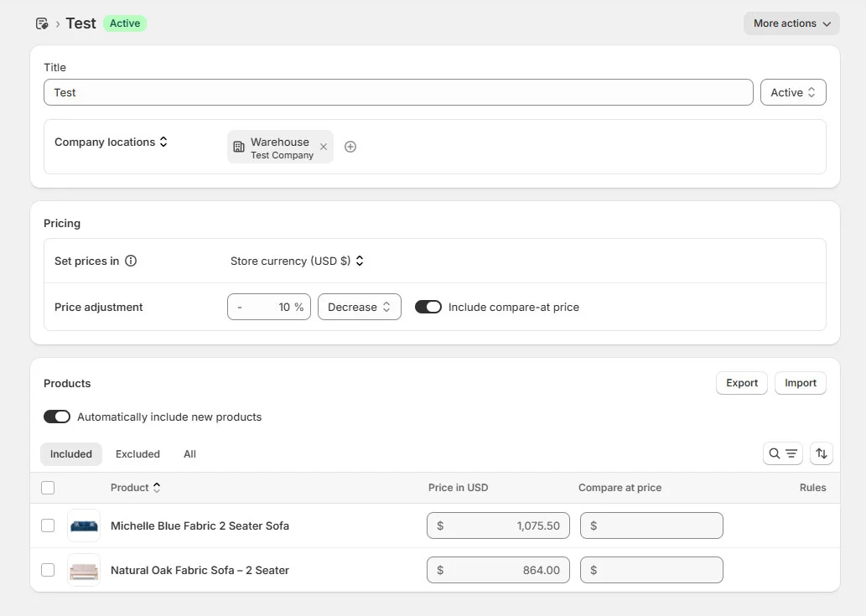This screenshot has width=866, height=616.
Task: Sort by the Product column header
Action: coord(135,487)
